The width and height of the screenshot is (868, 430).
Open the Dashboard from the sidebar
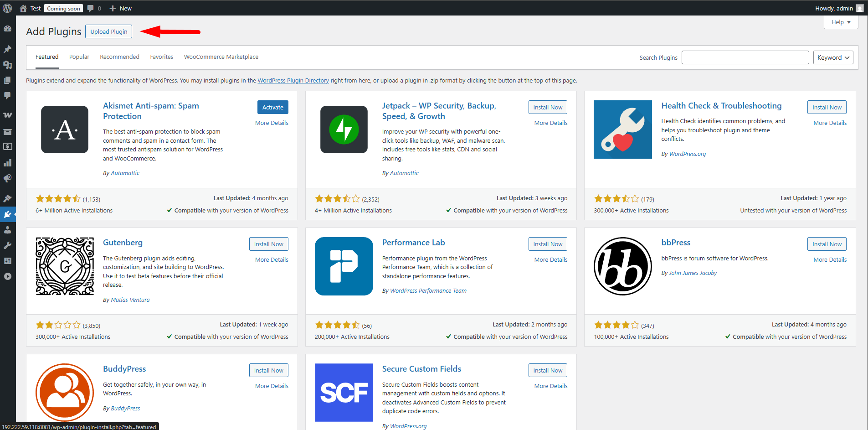[x=8, y=29]
